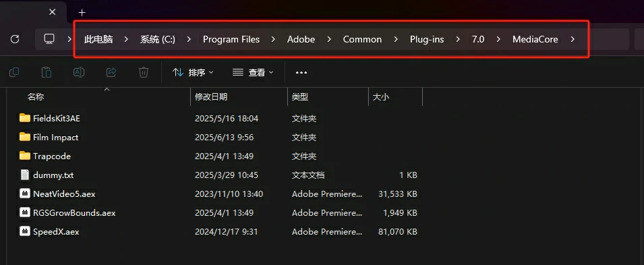
Task: Select the NeatVideo5.aex plugin icon
Action: [x=25, y=194]
